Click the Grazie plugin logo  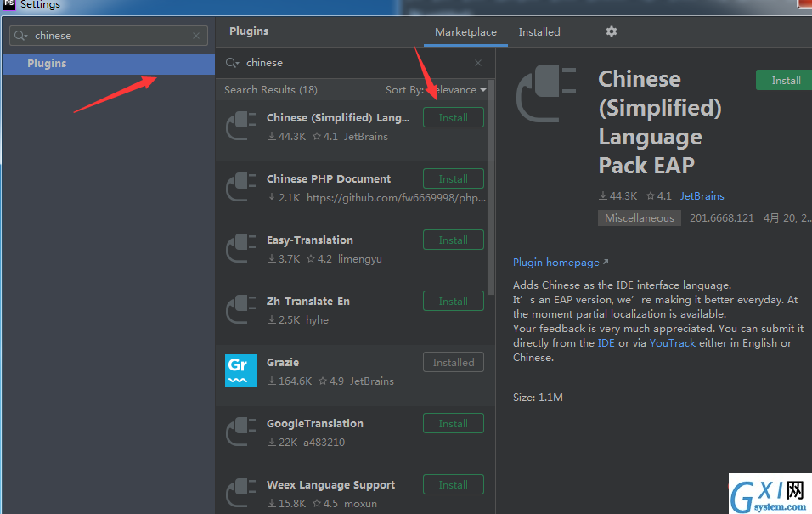click(241, 370)
